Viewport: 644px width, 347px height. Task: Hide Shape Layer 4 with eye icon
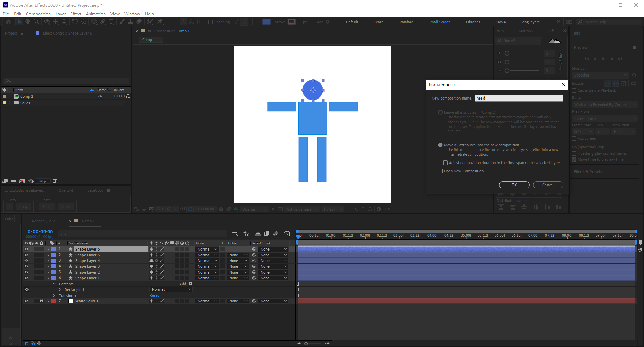click(26, 261)
